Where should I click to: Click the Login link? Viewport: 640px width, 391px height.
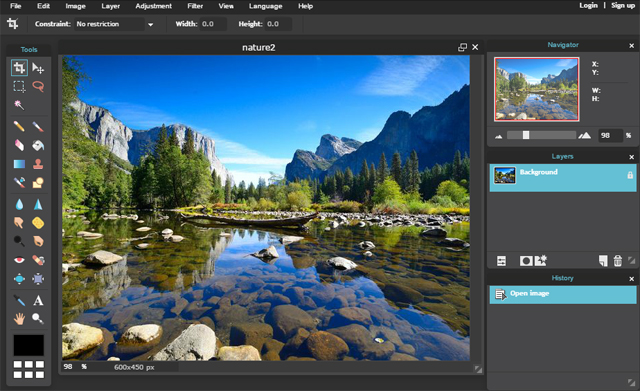pyautogui.click(x=588, y=5)
